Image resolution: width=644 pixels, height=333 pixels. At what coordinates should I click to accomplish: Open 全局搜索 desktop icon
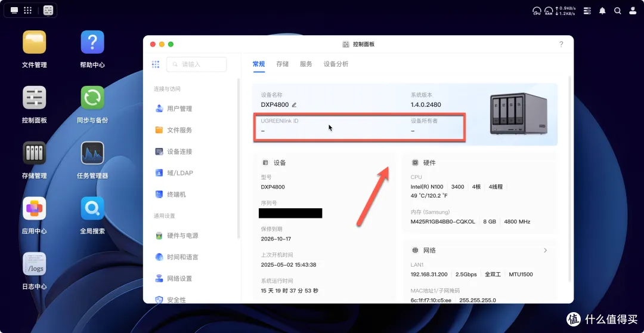(x=92, y=209)
